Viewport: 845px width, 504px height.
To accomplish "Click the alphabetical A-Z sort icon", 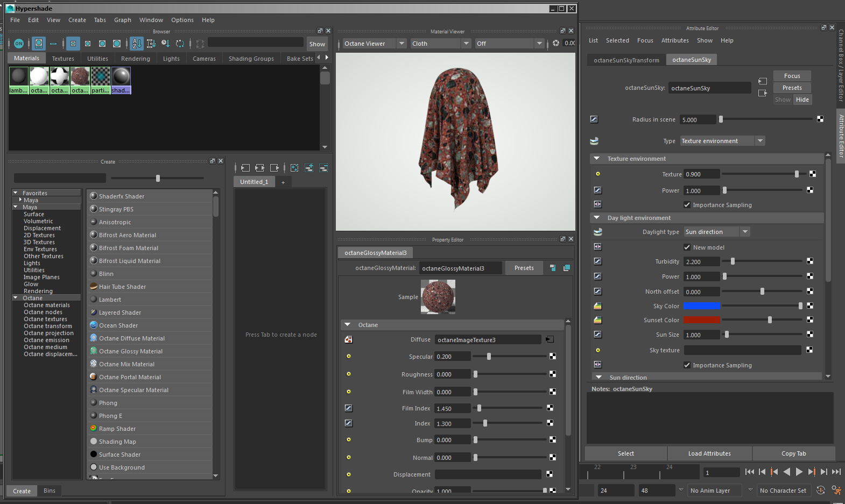I will (x=137, y=44).
